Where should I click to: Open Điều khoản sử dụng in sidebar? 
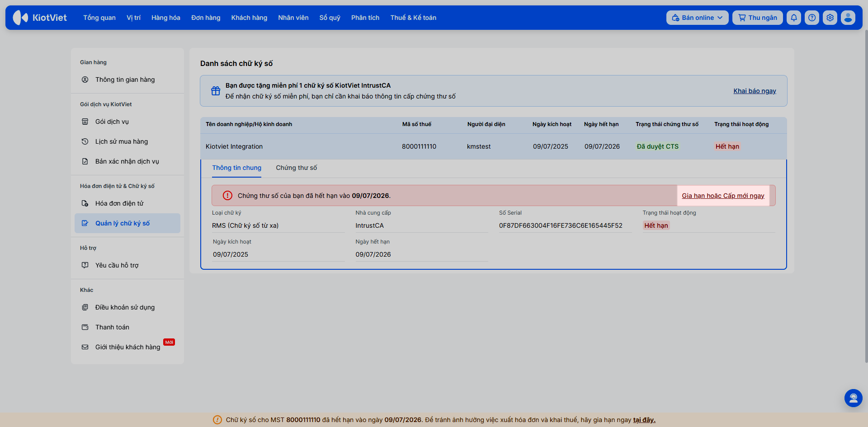[x=127, y=307]
